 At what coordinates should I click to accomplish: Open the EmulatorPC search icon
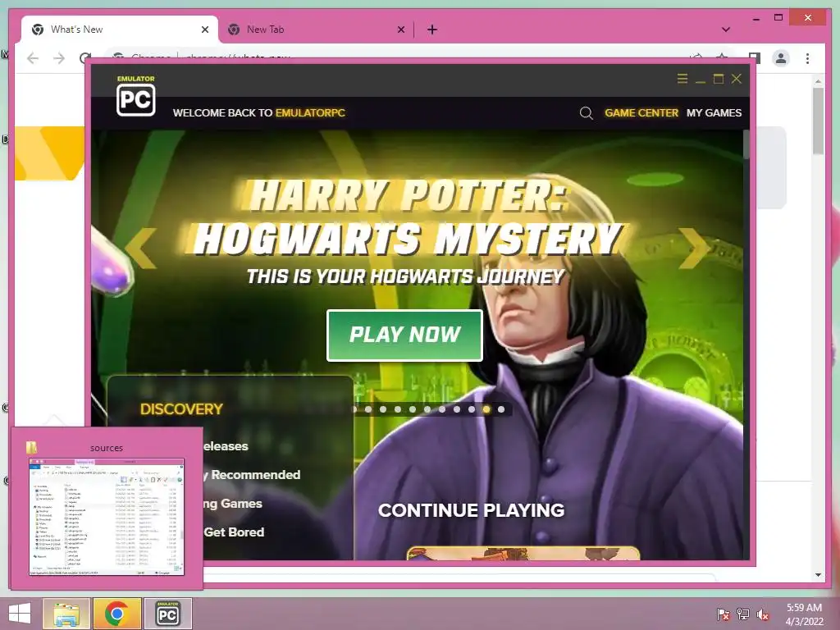pos(586,113)
